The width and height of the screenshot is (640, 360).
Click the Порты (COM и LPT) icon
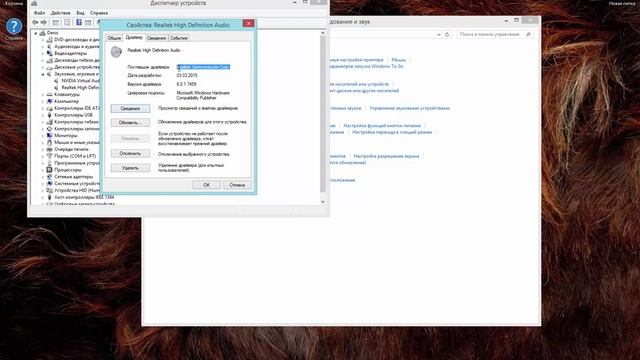[49, 156]
